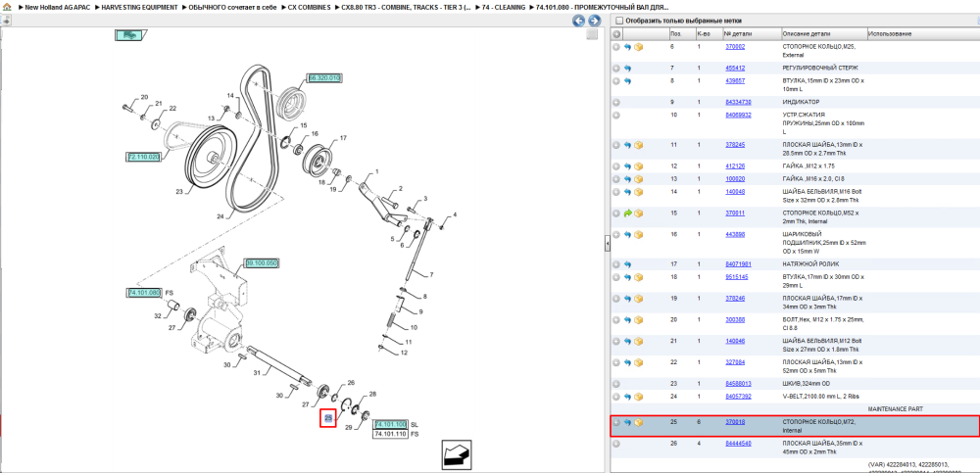
Task: Click the box icon for part 84057392
Action: pyautogui.click(x=639, y=397)
